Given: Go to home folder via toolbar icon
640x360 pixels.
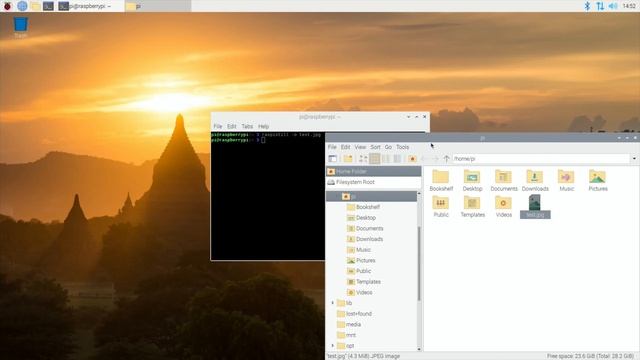Looking at the screenshot, I should point(412,159).
